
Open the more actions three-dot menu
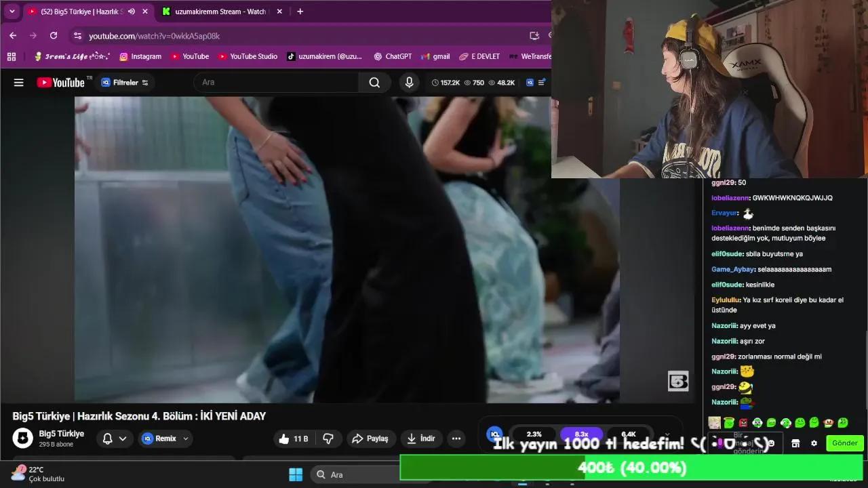click(456, 439)
